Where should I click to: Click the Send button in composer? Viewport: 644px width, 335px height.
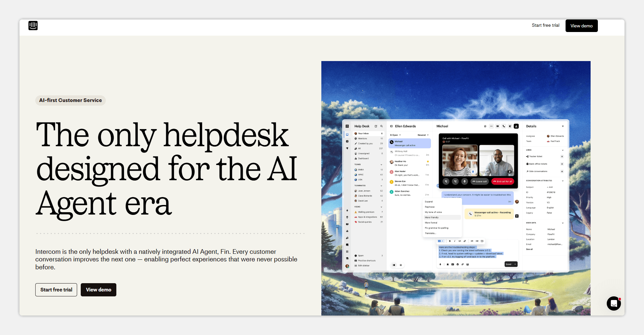pyautogui.click(x=509, y=264)
